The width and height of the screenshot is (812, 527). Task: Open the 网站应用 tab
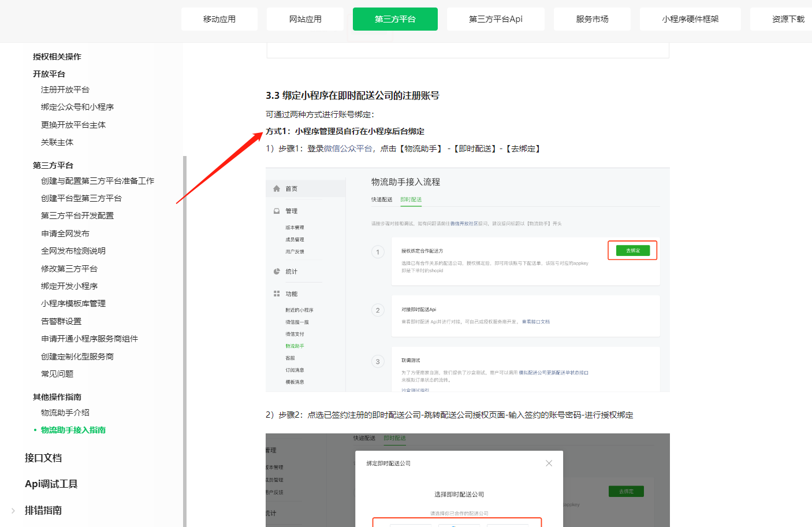tap(306, 19)
